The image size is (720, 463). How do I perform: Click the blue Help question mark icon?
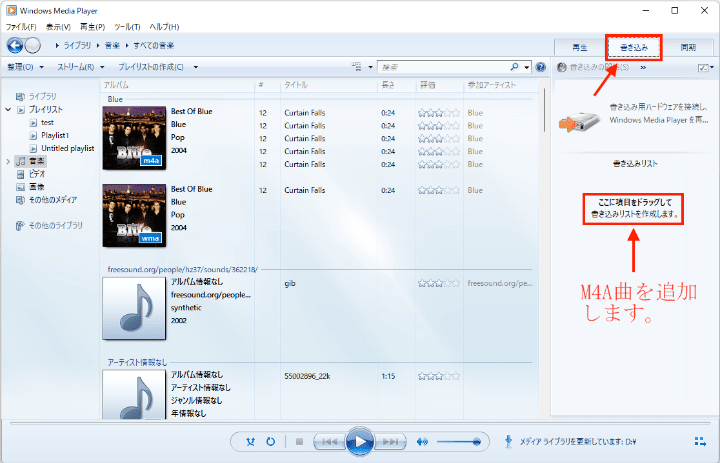[x=540, y=67]
